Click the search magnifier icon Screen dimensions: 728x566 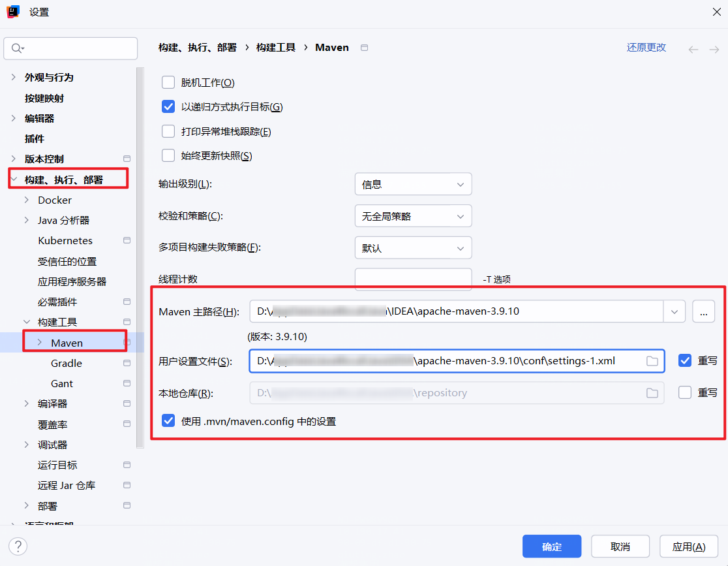[x=16, y=48]
